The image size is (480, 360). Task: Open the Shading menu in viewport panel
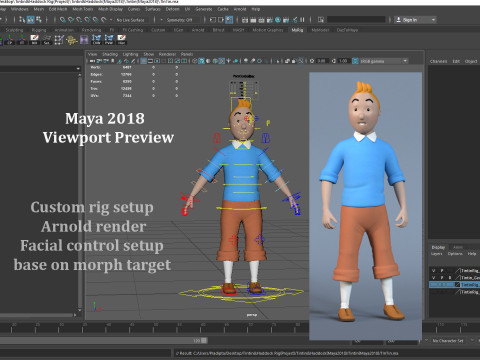click(110, 54)
